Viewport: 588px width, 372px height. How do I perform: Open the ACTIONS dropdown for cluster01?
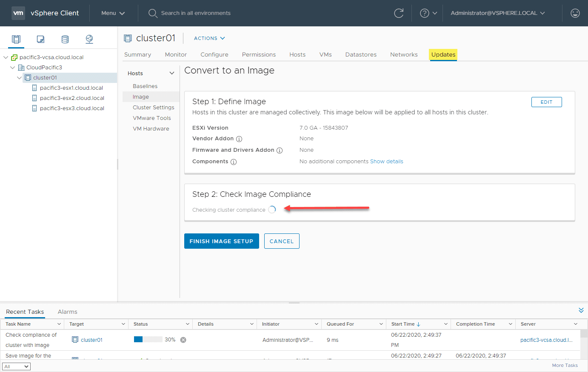point(209,38)
